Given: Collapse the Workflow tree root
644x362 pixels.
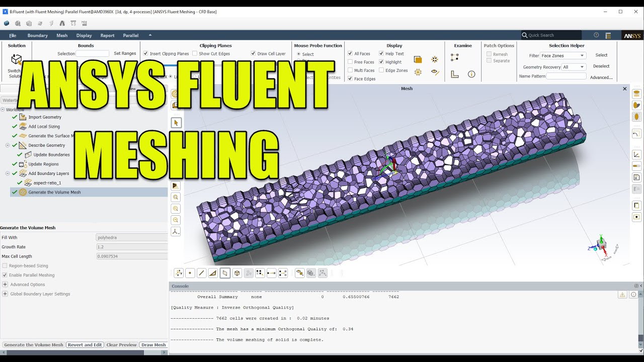Looking at the screenshot, I should click(x=3, y=110).
